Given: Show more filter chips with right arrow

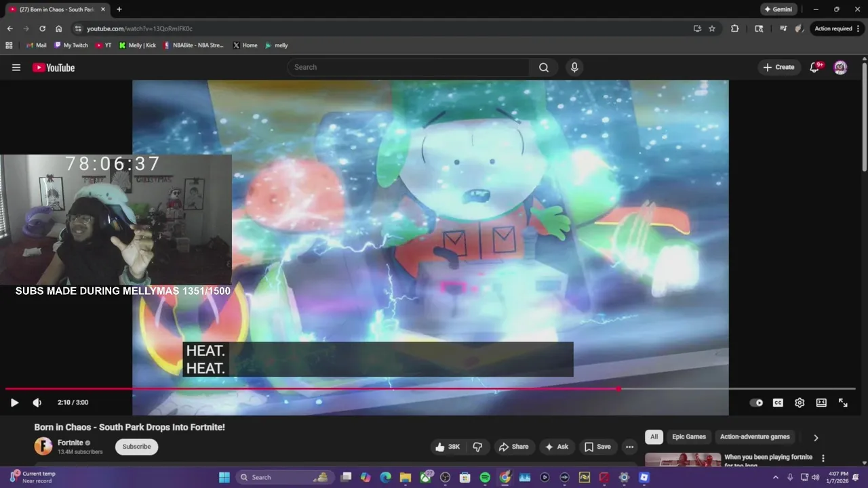Looking at the screenshot, I should click(x=816, y=438).
